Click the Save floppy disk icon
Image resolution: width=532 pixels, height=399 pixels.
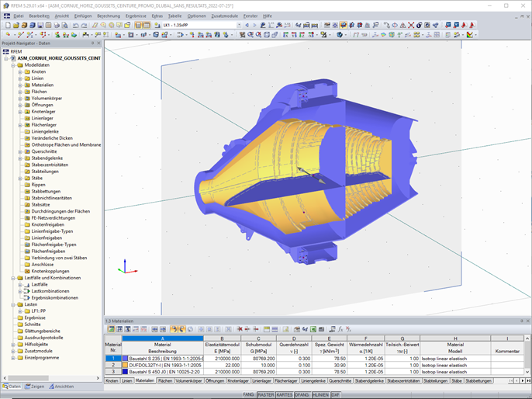(x=40, y=25)
